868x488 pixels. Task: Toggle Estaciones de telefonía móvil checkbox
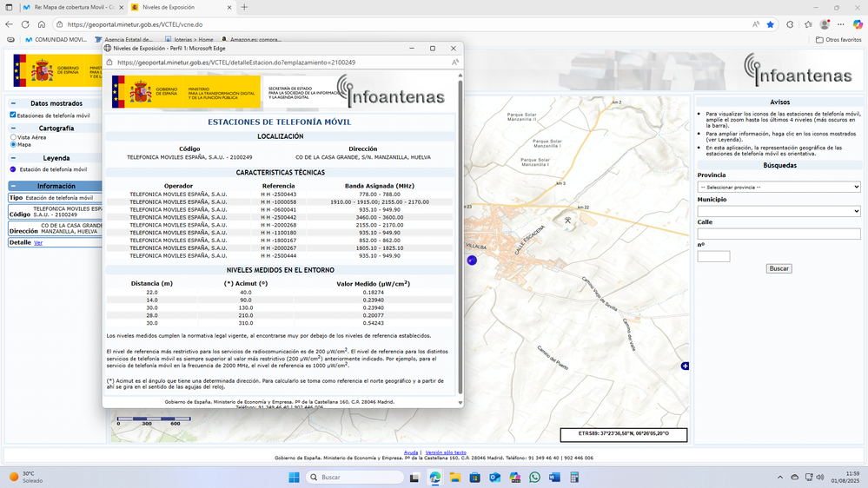coord(13,115)
